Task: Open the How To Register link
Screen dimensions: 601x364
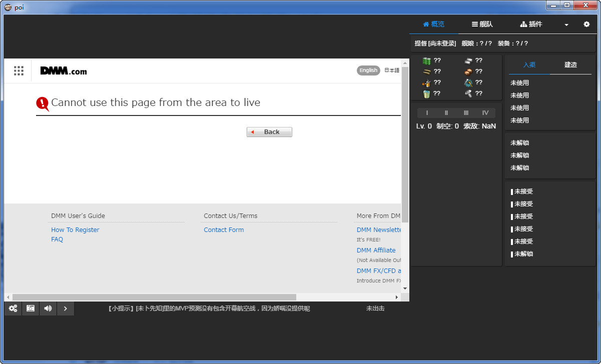Action: tap(75, 230)
